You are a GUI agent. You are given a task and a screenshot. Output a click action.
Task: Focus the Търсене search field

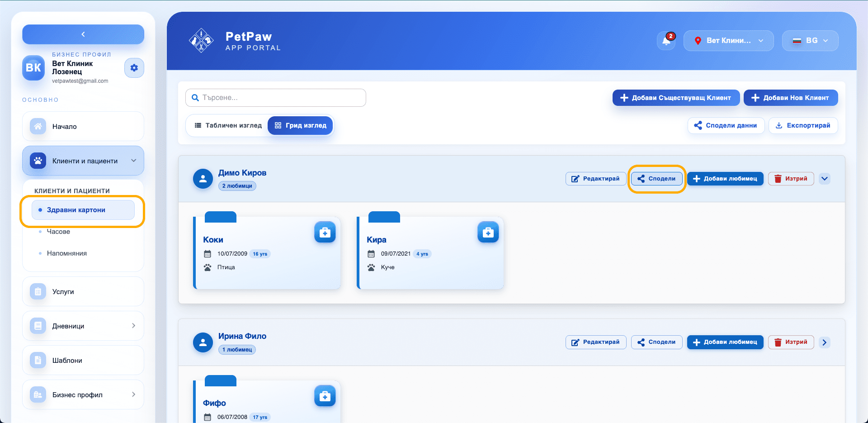pyautogui.click(x=276, y=98)
